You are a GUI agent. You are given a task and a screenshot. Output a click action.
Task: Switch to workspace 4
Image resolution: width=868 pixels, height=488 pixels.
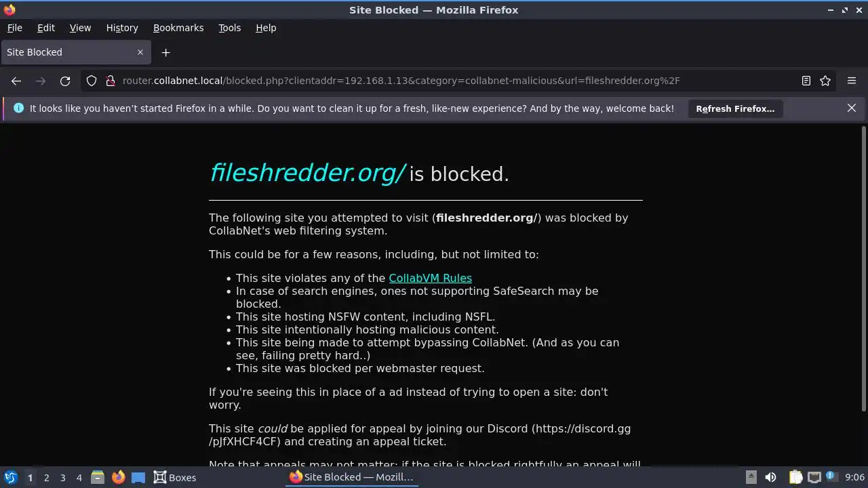[79, 478]
